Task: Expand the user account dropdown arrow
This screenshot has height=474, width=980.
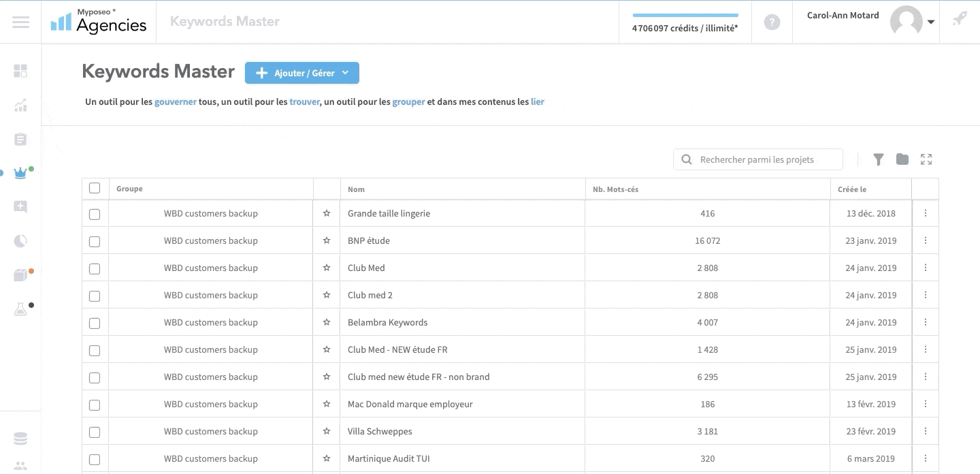Action: pyautogui.click(x=931, y=22)
